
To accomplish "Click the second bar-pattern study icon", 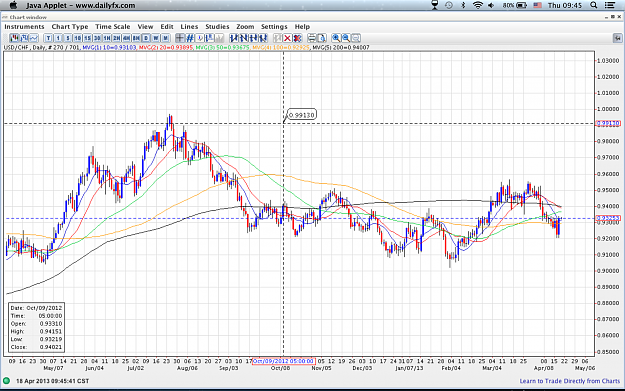I will coord(244,38).
